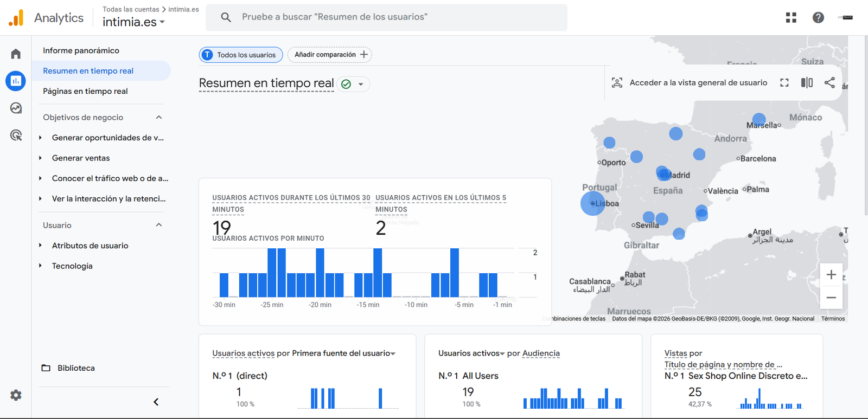Enter fullscreen map view
868x419 pixels.
pos(784,82)
